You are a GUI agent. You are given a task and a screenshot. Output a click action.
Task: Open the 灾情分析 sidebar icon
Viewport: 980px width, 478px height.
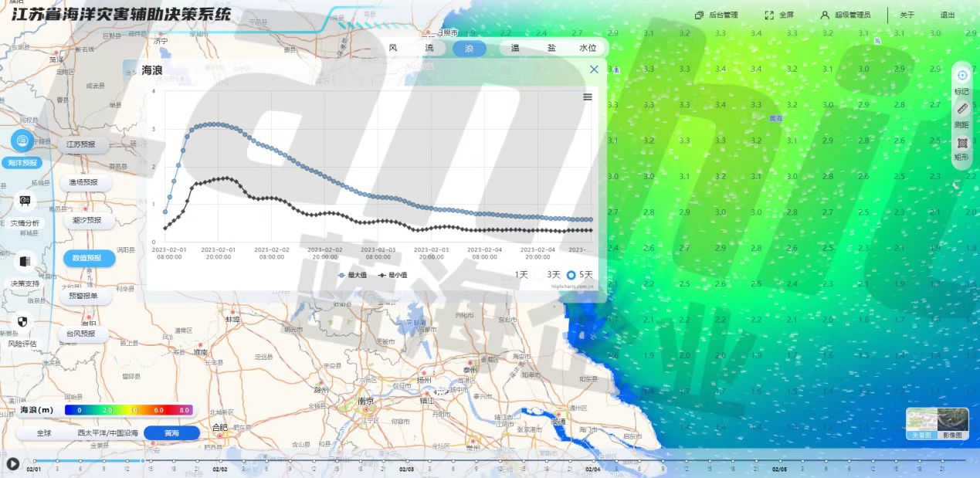25,202
